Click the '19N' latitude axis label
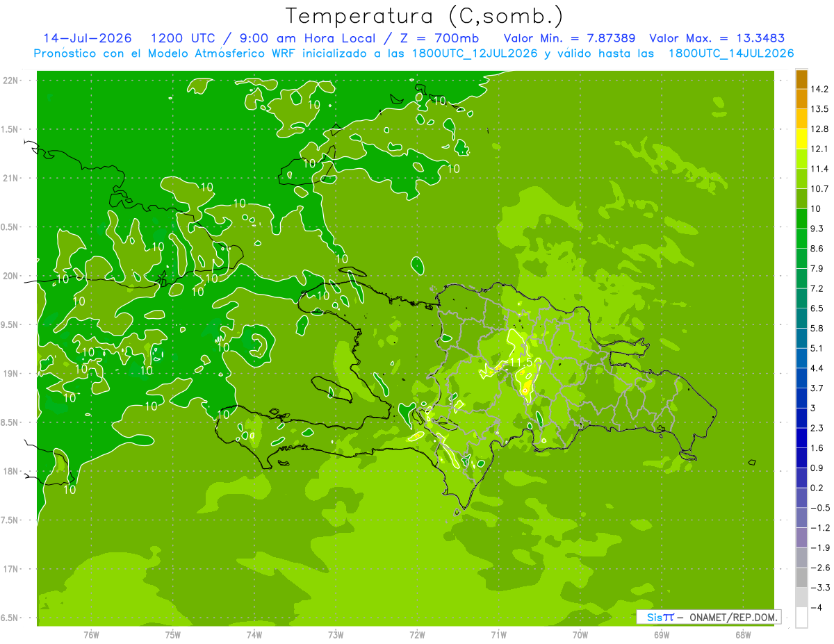The width and height of the screenshot is (834, 644). [11, 374]
